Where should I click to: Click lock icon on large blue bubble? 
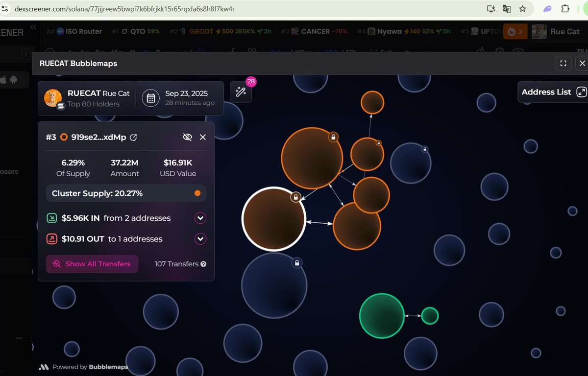click(x=296, y=263)
